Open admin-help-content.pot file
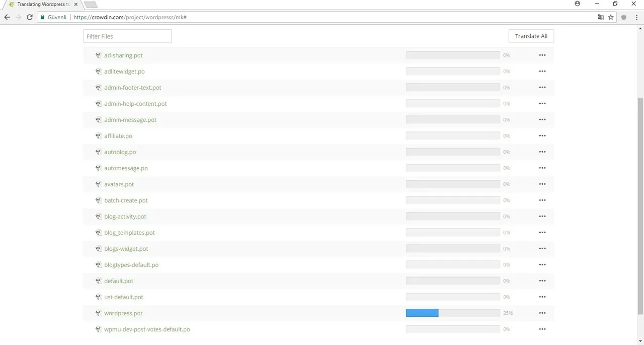Image resolution: width=644 pixels, height=345 pixels. (135, 104)
